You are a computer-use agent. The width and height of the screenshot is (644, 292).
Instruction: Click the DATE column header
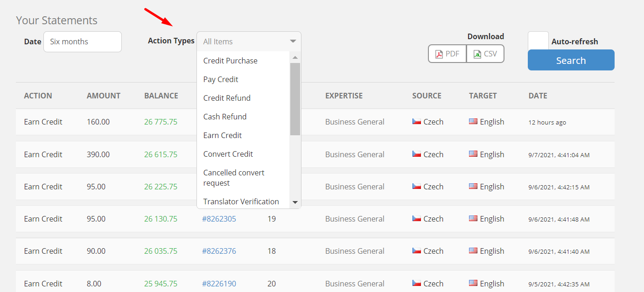click(x=538, y=96)
